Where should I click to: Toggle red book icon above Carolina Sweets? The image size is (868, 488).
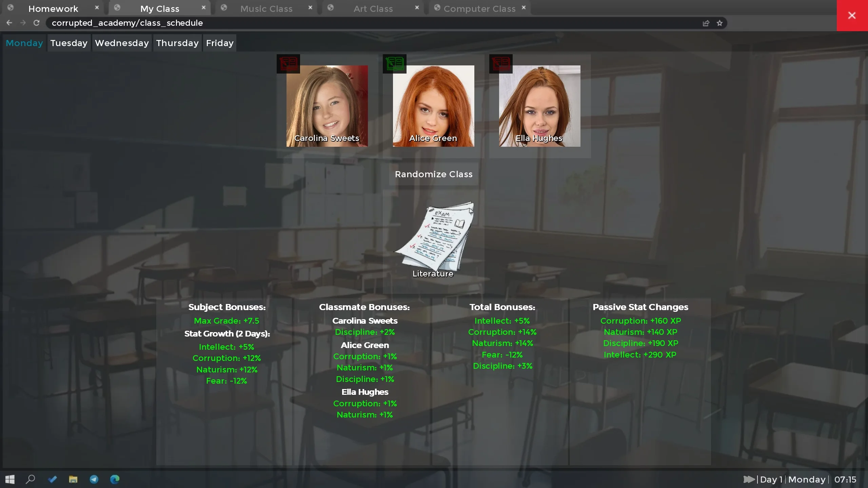tap(288, 63)
